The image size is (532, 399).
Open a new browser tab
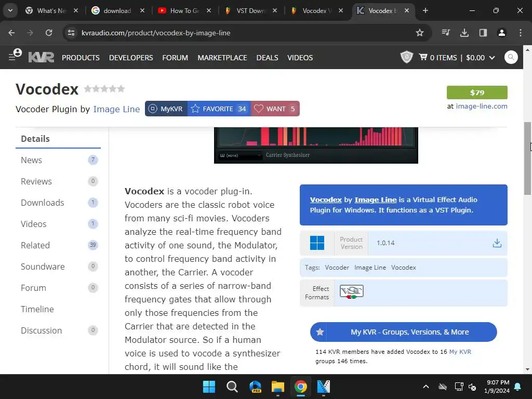coord(425,10)
